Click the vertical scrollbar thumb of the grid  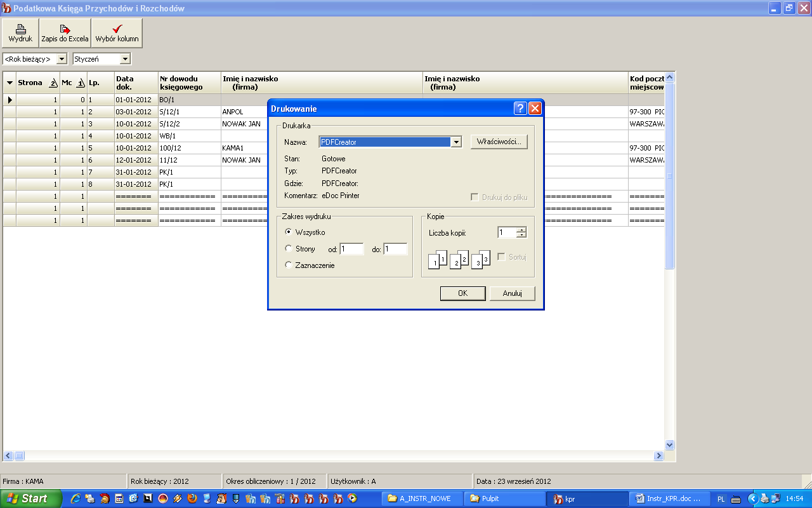click(669, 175)
